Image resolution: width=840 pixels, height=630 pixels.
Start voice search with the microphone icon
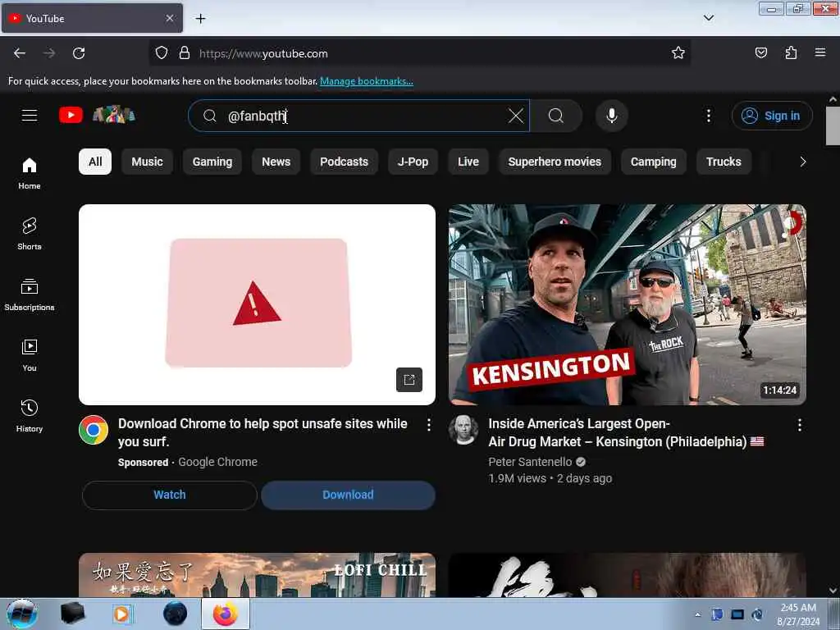611,116
